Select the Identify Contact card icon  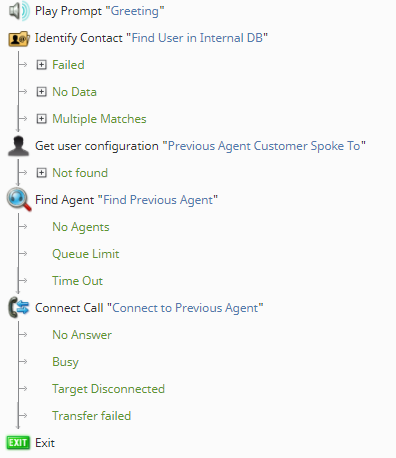click(x=19, y=39)
